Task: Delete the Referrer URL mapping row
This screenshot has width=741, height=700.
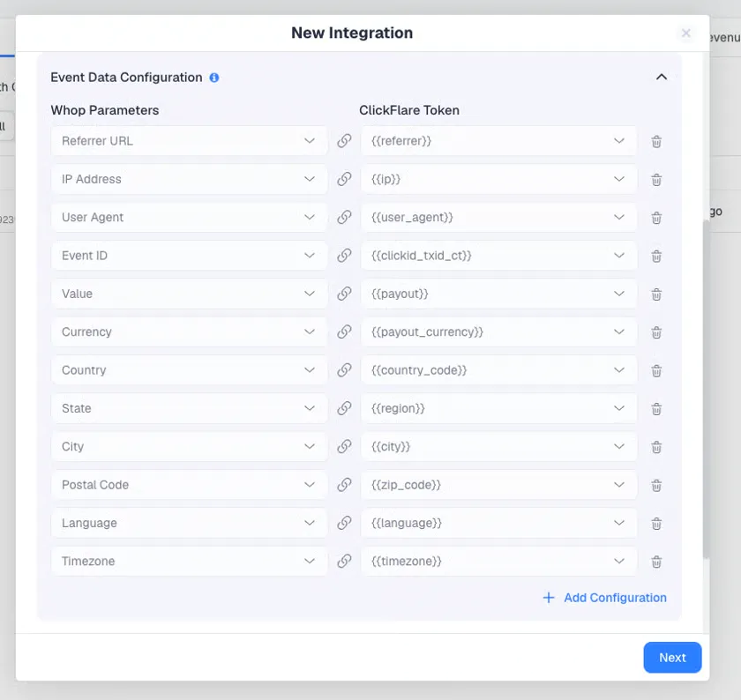Action: coord(656,141)
